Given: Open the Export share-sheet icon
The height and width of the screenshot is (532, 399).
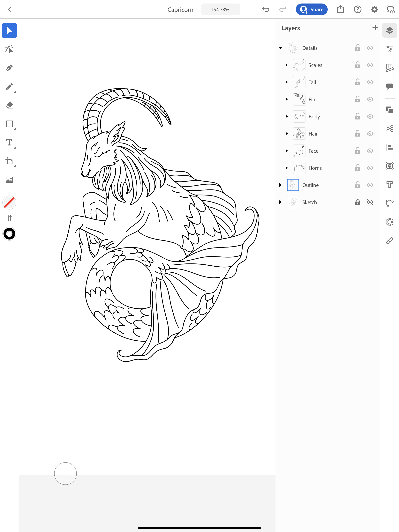Looking at the screenshot, I should pos(341,9).
